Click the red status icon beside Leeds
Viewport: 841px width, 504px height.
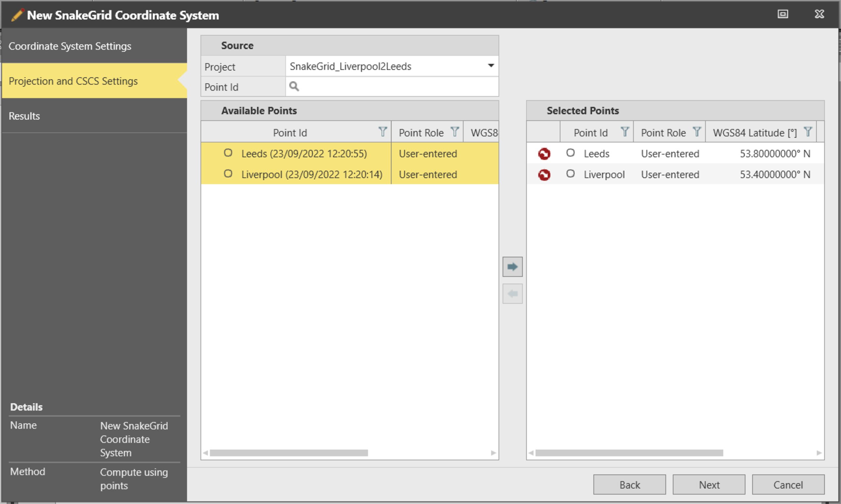pyautogui.click(x=544, y=154)
